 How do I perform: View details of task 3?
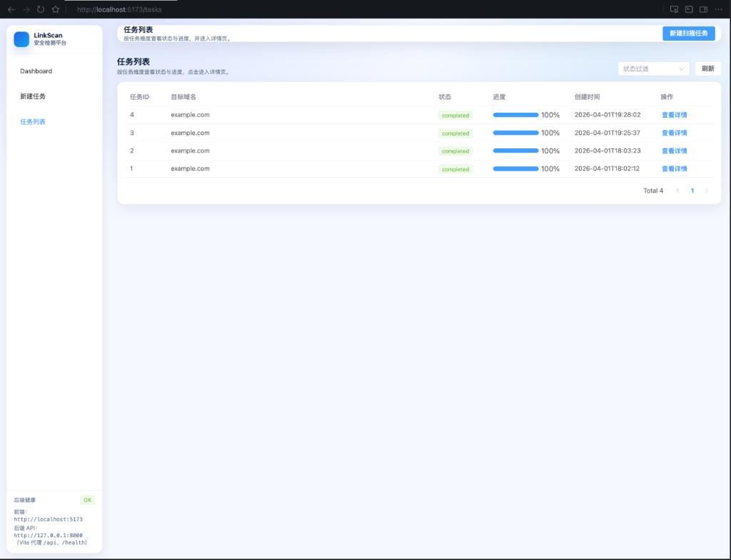[x=674, y=133]
